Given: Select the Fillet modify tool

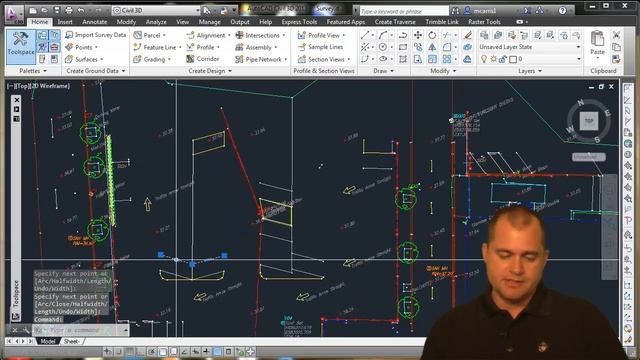Looking at the screenshot, I should tap(447, 47).
